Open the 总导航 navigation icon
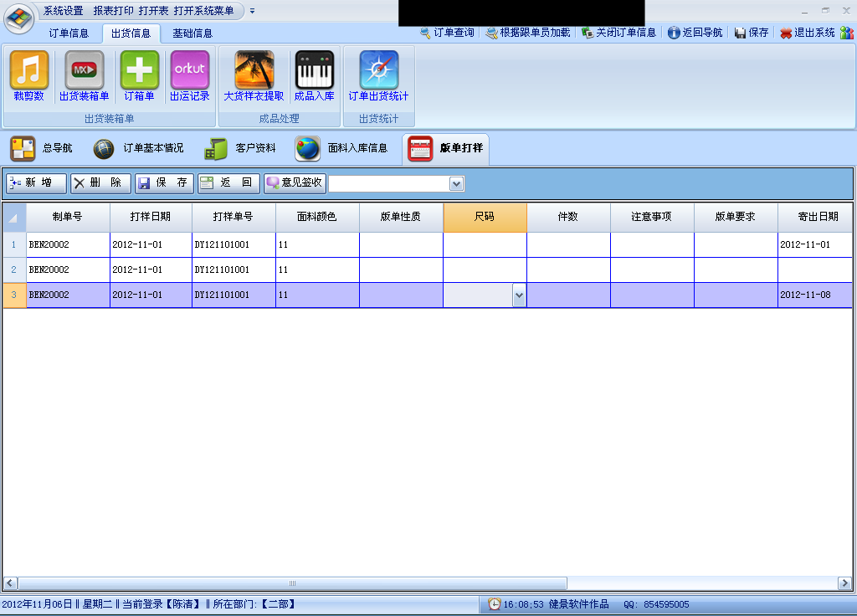857x616 pixels. (23, 148)
